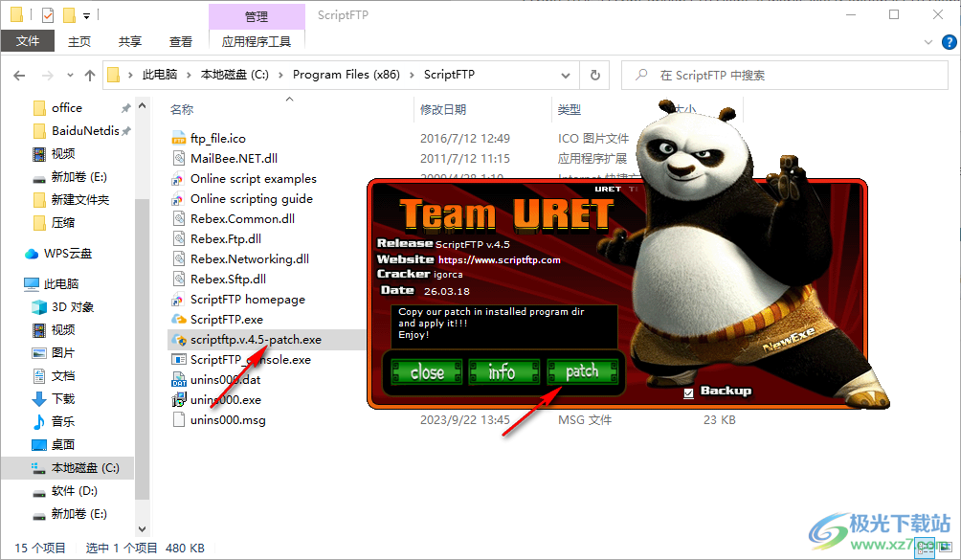Click the Explorer help question mark icon

949,42
